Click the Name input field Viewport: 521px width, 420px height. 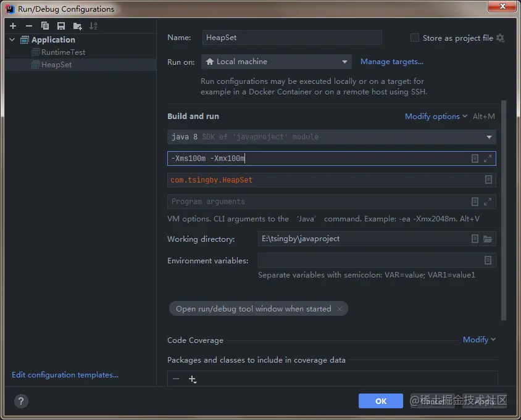(x=292, y=38)
